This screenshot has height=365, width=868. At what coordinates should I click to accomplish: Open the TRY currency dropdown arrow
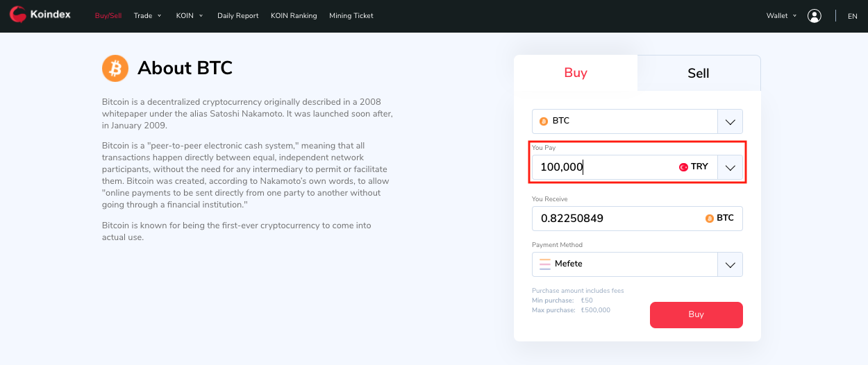730,167
